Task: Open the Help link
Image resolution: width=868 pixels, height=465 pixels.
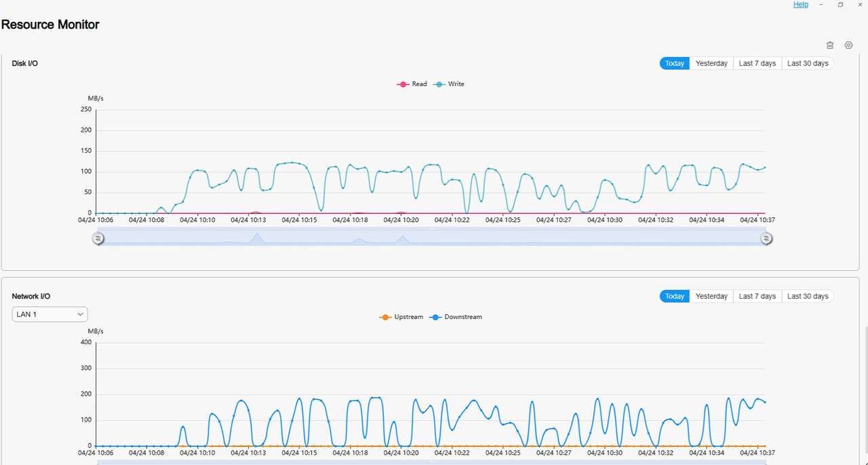Action: click(x=801, y=4)
